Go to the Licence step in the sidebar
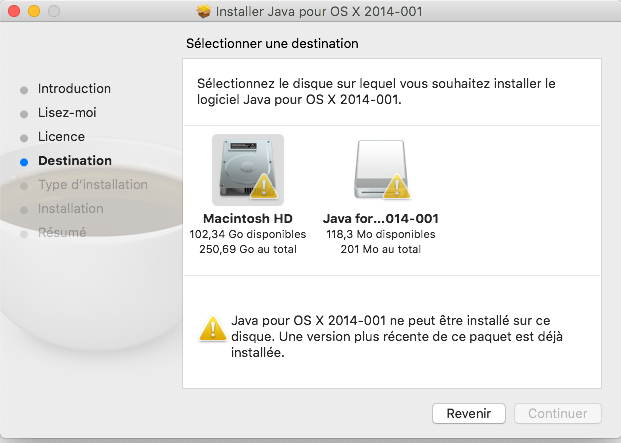 click(x=61, y=137)
